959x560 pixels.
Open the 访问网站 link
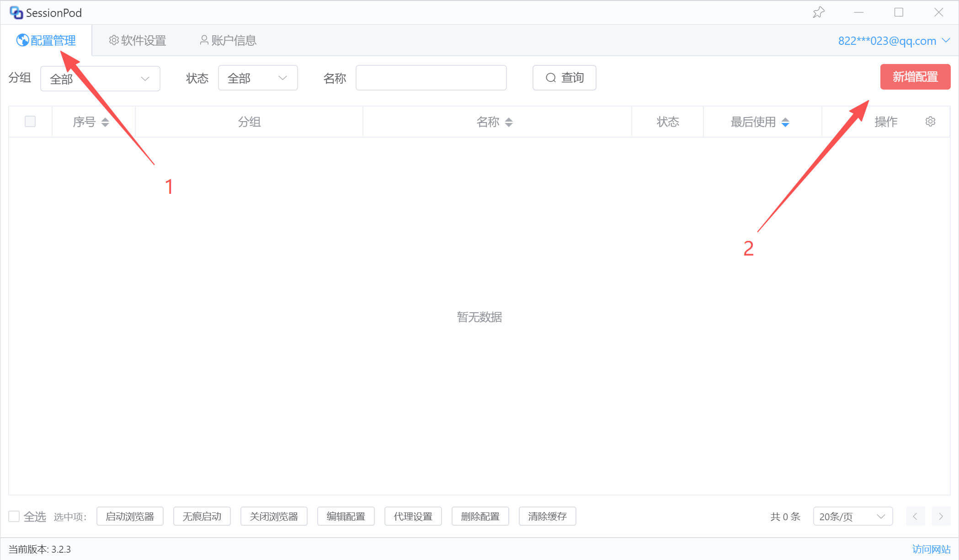tap(931, 549)
